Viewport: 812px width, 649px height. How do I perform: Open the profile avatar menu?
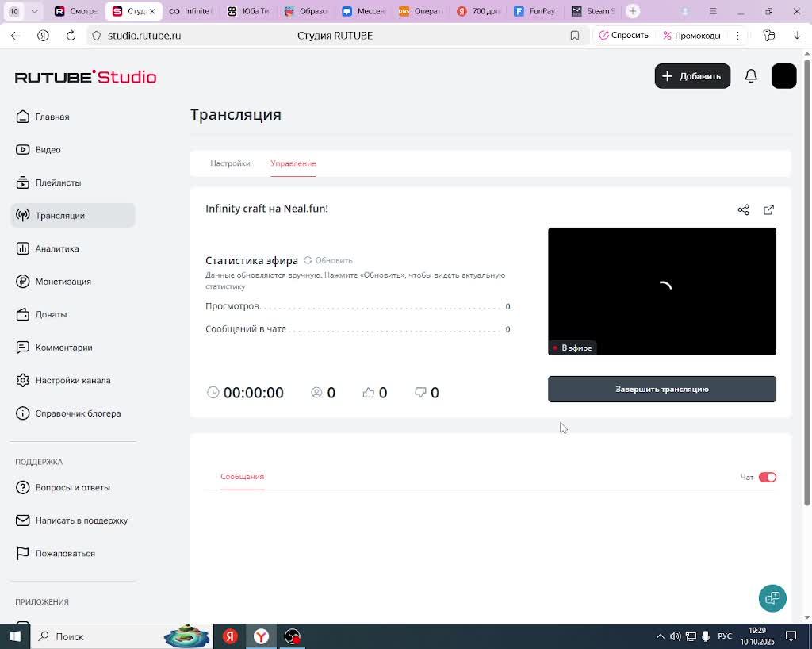[x=783, y=76]
